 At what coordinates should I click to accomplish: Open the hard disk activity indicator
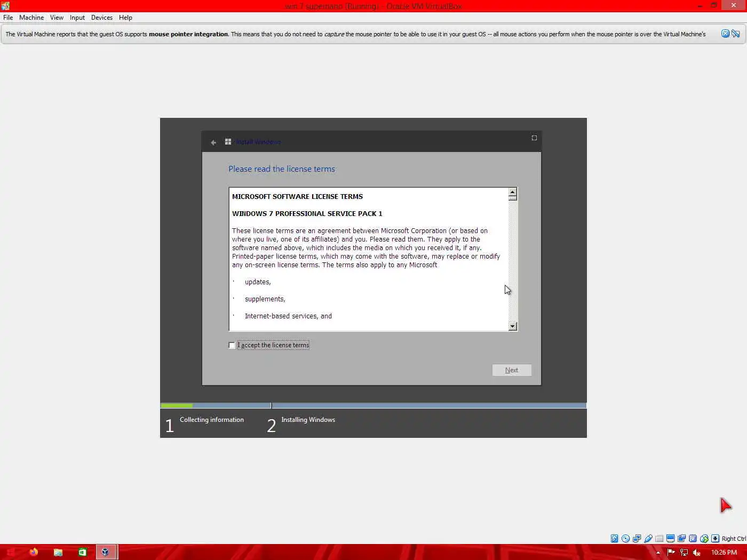[x=614, y=539]
